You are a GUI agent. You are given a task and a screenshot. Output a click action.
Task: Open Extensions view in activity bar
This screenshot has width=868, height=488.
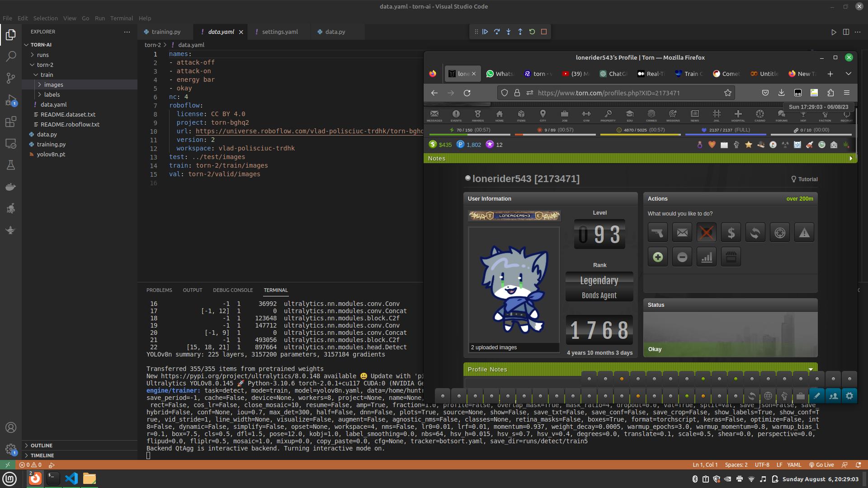coord(11,122)
